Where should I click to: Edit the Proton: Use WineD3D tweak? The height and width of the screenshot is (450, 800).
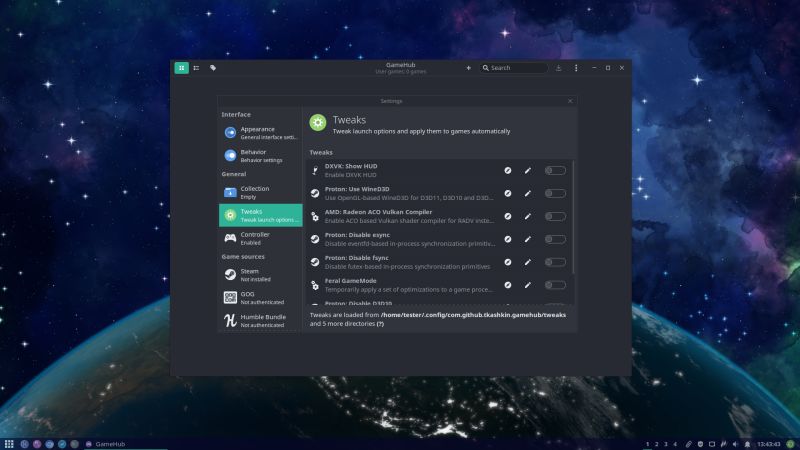(x=528, y=193)
